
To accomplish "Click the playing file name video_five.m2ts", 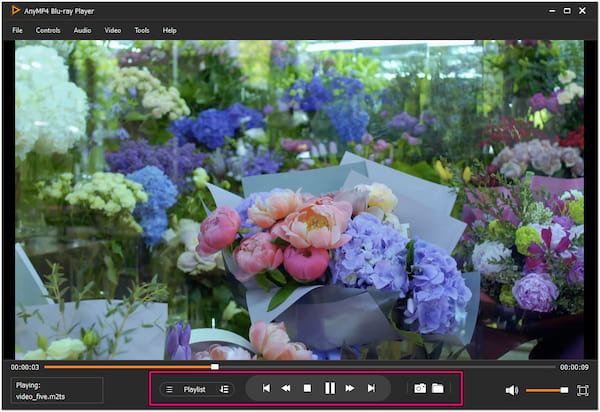I will tap(40, 397).
